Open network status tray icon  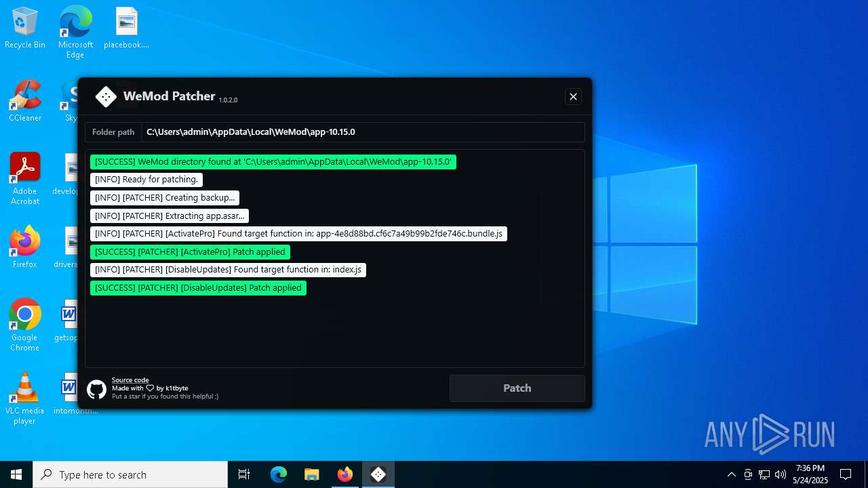click(764, 474)
